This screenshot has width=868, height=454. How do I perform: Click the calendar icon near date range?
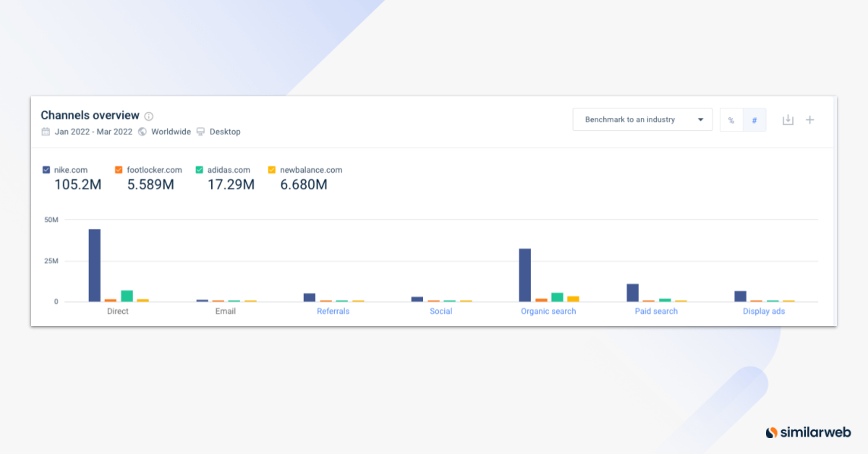(x=46, y=132)
